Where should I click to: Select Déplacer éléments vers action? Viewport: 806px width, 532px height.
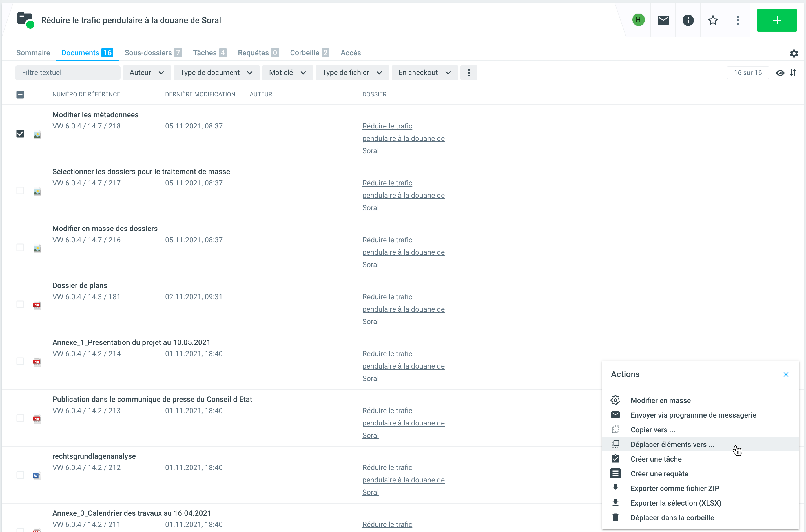pyautogui.click(x=672, y=444)
